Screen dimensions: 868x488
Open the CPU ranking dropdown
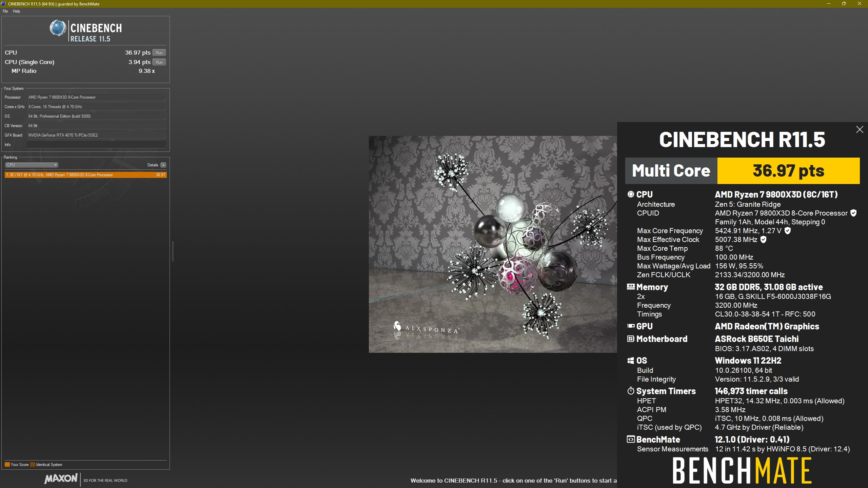coord(32,165)
